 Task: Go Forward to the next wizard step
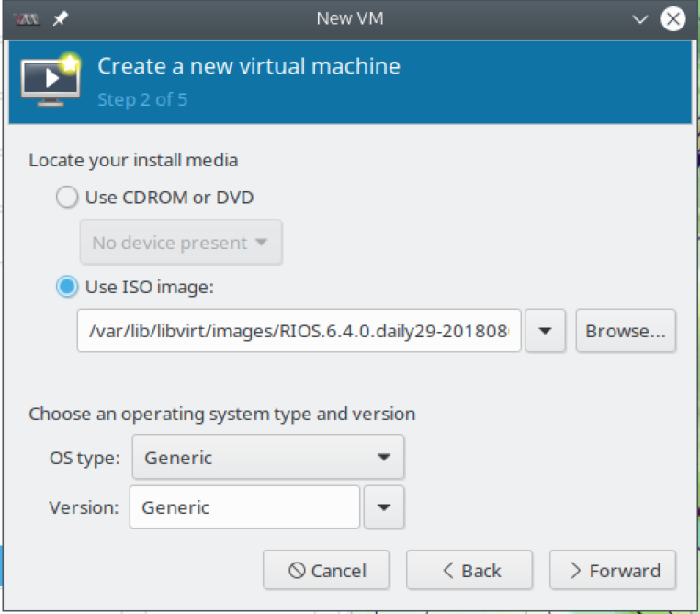(x=613, y=570)
